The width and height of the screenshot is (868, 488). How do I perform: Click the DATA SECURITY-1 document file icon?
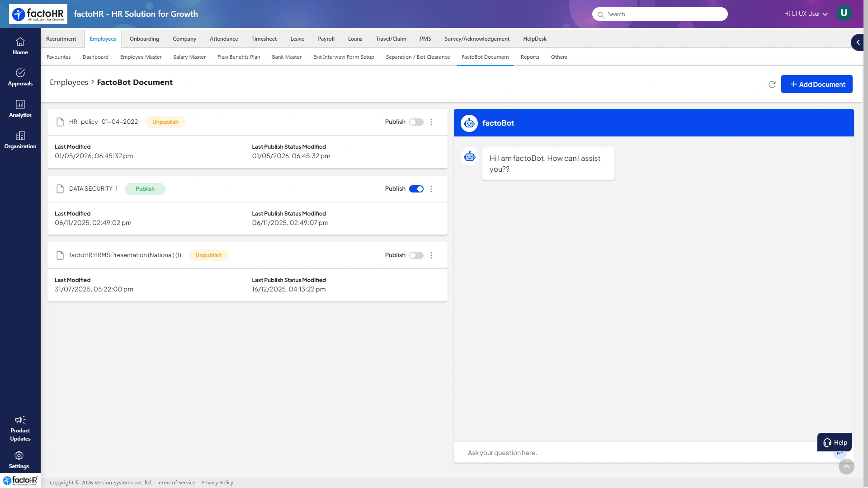pyautogui.click(x=60, y=189)
